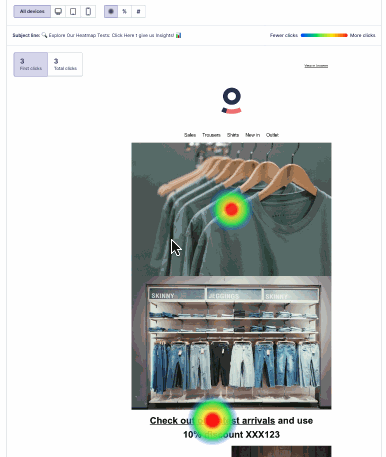Click the jeans store shelf image

[231, 343]
